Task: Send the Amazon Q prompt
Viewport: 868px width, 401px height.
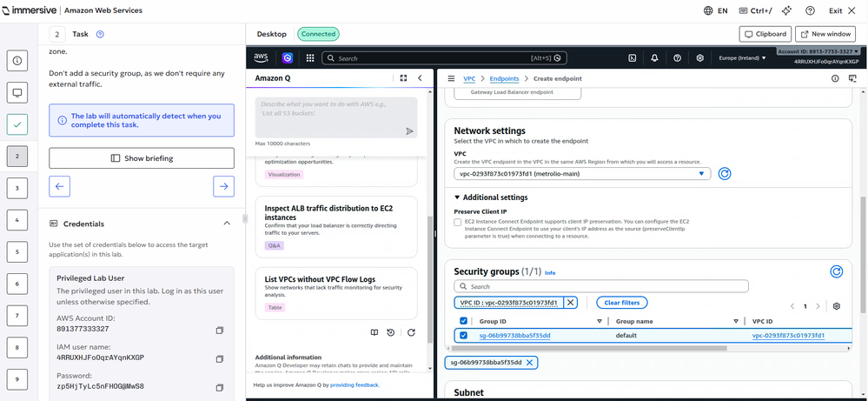Action: point(409,130)
